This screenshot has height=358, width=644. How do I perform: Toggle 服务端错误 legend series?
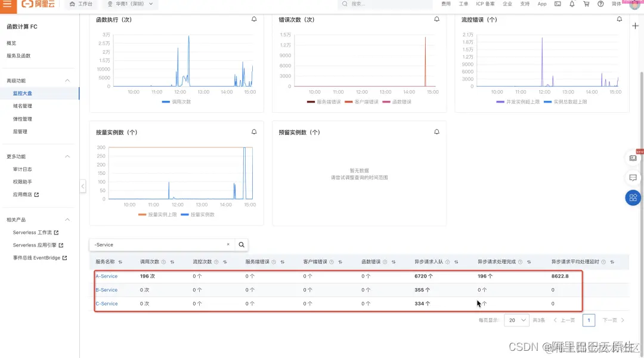[x=324, y=101]
